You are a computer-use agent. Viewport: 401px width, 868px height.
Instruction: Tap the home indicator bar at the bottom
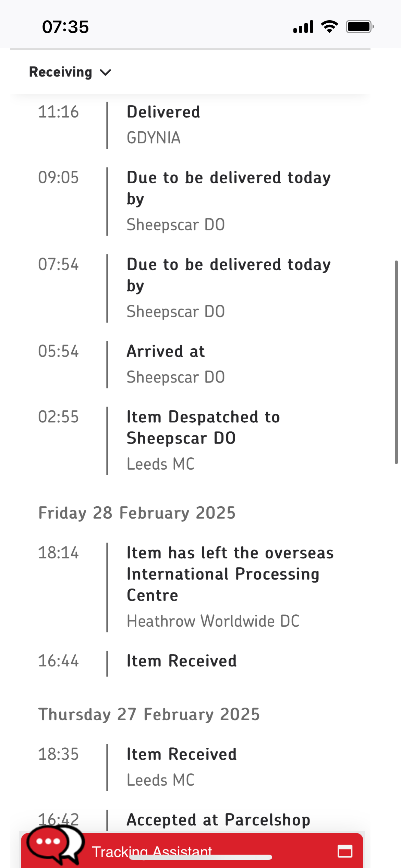pos(201,857)
